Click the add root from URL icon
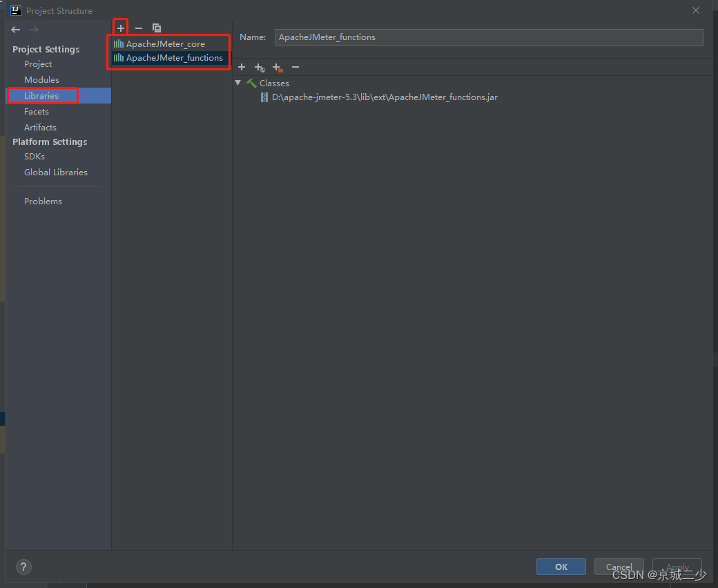The image size is (718, 588). [x=260, y=68]
